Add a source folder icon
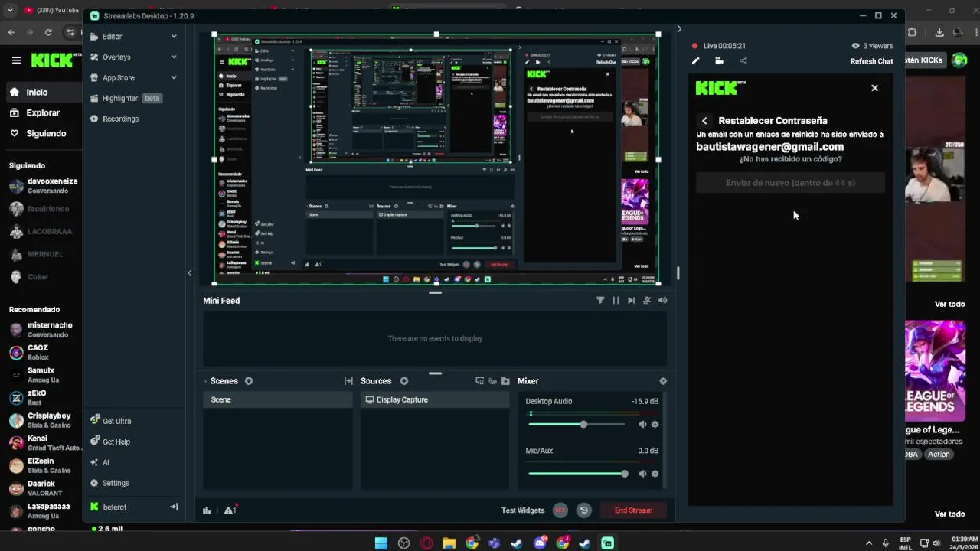The height and width of the screenshot is (551, 980). 505,381
